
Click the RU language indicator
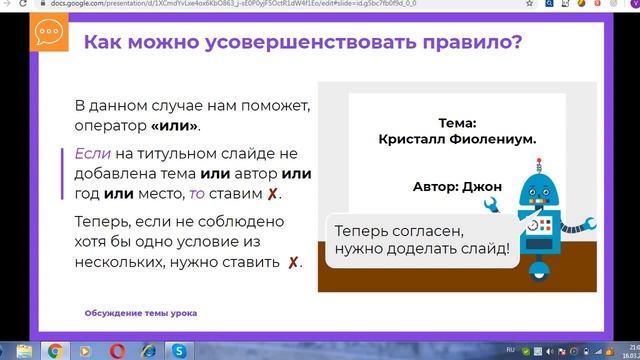pos(510,350)
